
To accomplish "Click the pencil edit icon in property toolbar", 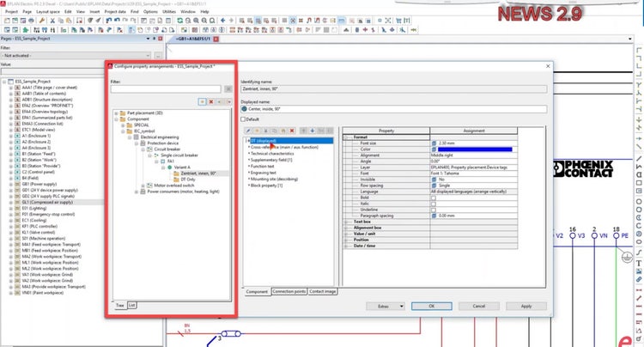I will pyautogui.click(x=250, y=131).
